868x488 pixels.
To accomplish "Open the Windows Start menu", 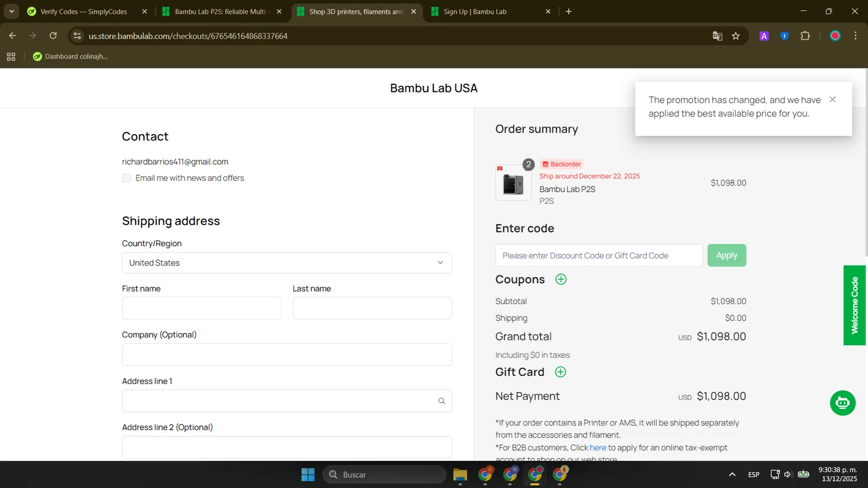I will 308,475.
